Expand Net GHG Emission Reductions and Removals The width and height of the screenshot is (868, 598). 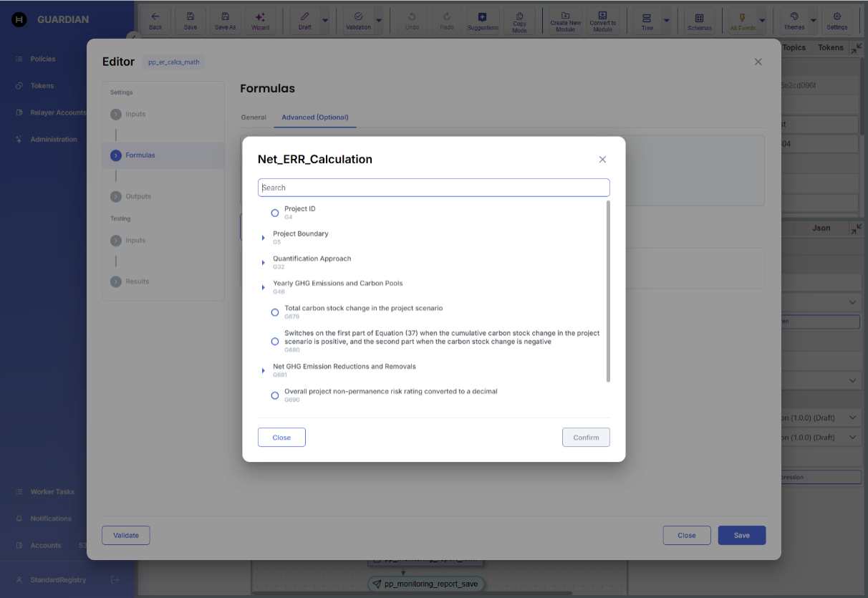click(x=264, y=370)
